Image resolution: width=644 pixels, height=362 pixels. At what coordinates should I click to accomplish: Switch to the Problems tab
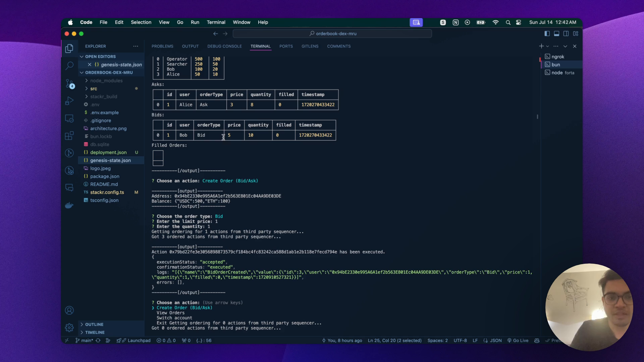click(x=162, y=46)
